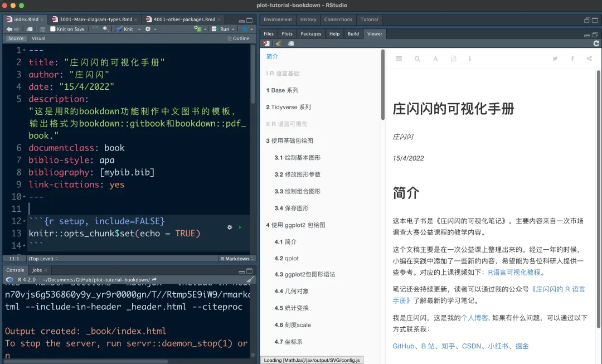Screen dimensions: 602x364
Task: Open the gear document options menu
Action: coord(148,29)
